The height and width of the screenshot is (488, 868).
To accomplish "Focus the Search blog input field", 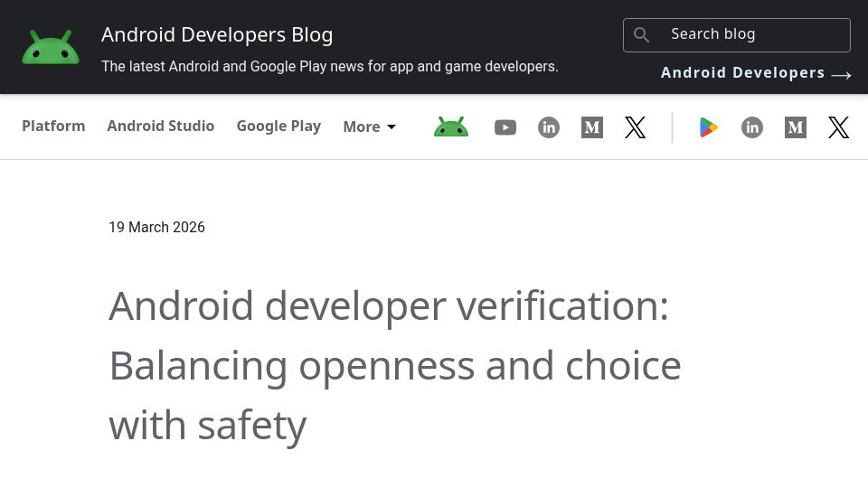I will point(737,35).
